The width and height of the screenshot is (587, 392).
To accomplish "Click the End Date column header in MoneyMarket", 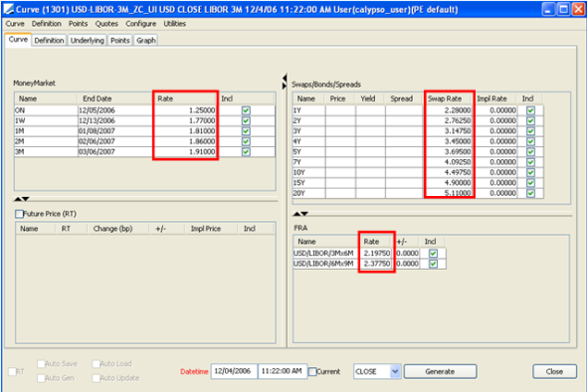I will point(114,98).
